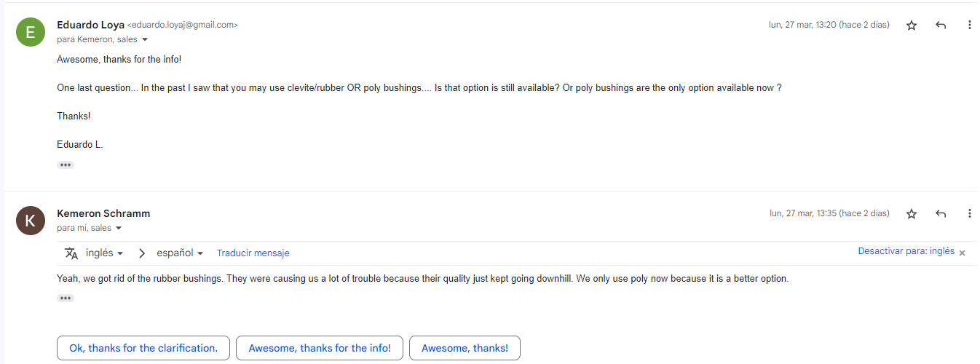
Task: Expand recipient details under Kemeron Schramm
Action: (119, 229)
